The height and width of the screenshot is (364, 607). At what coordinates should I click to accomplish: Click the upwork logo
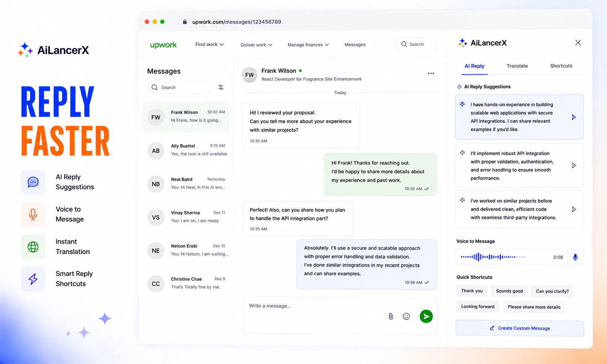coord(163,45)
